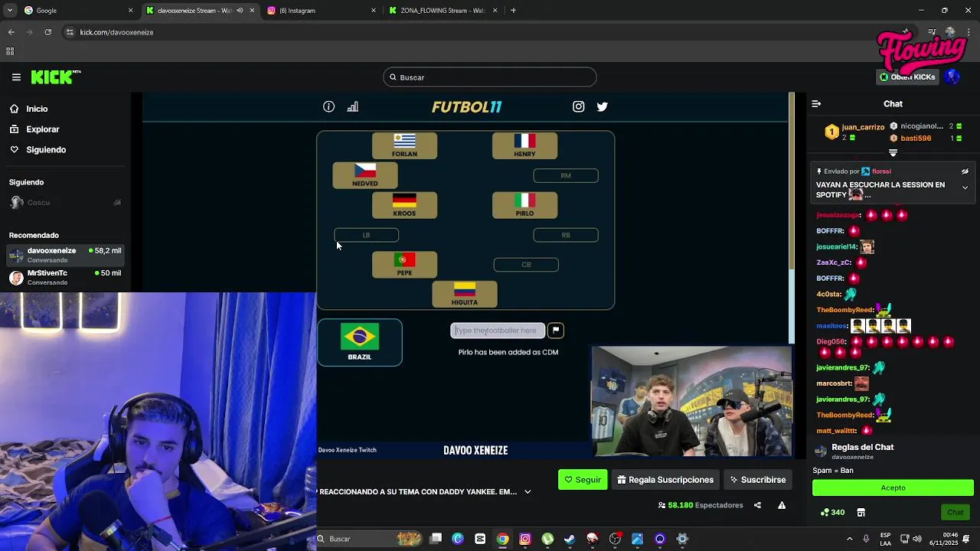This screenshot has width=980, height=551.
Task: Close the Google tab
Action: click(130, 11)
